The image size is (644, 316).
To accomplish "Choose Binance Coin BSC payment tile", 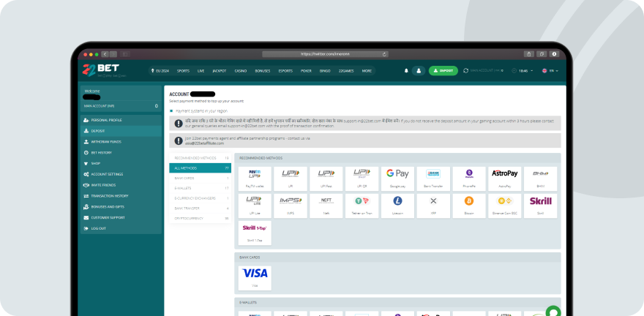I will point(505,206).
